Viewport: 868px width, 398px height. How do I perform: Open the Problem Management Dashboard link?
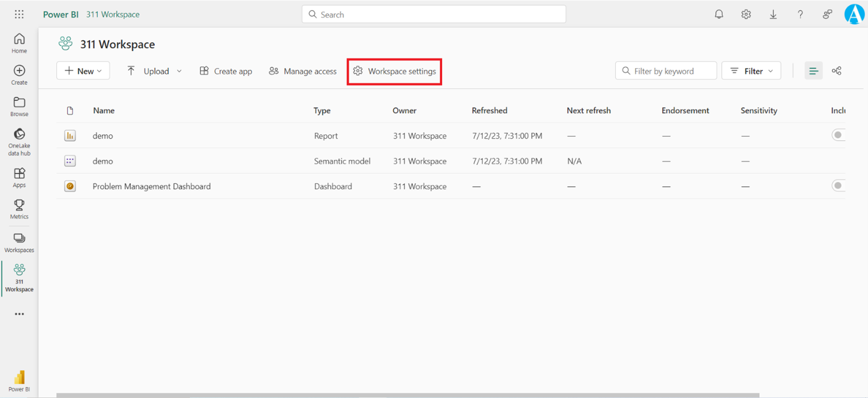point(152,186)
